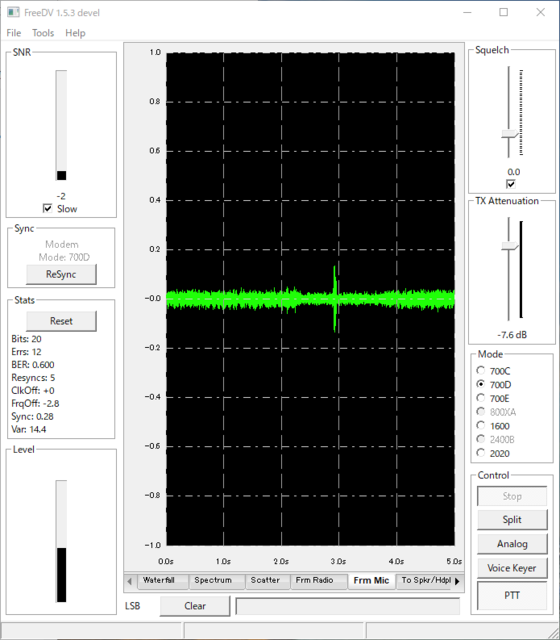Viewport: 560px width, 640px height.
Task: Click the Squelch slider handle
Action: tap(509, 134)
